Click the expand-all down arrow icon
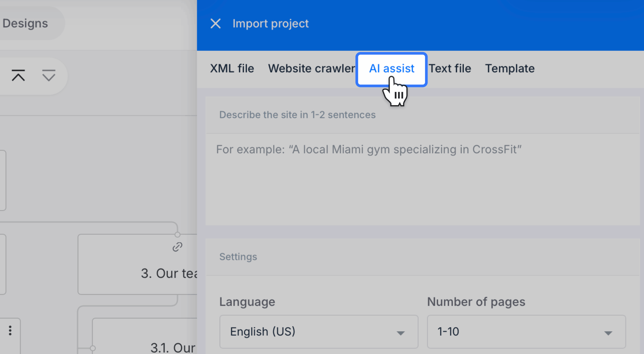The height and width of the screenshot is (354, 644). (x=49, y=75)
